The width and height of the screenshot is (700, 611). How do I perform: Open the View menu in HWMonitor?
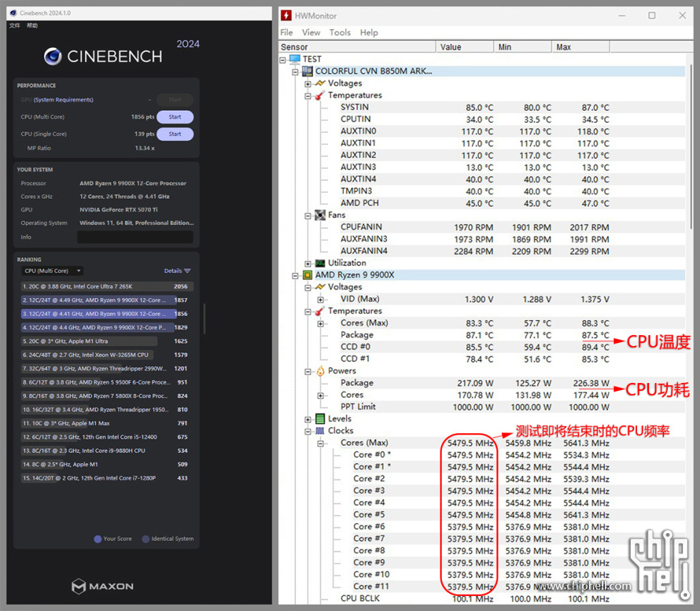[311, 32]
